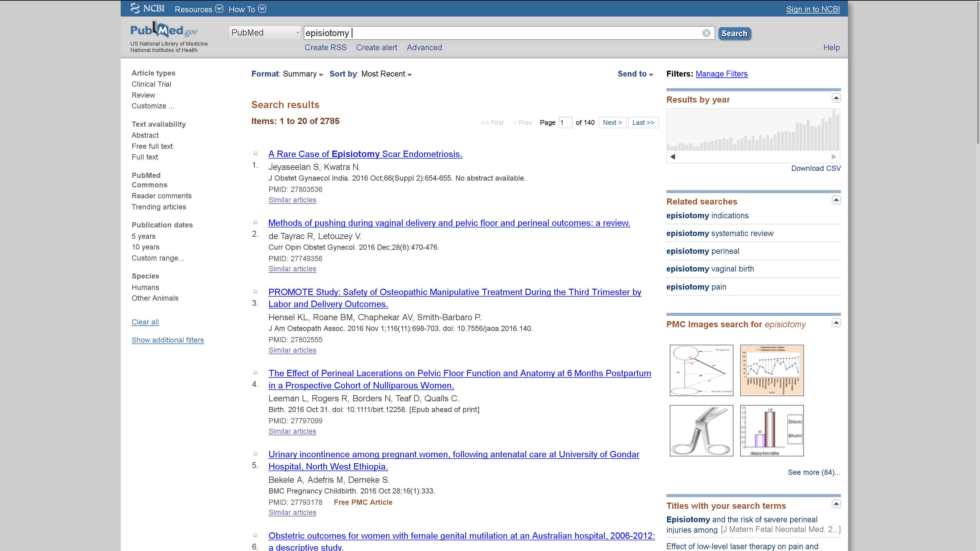Check the box for Perineal Lacerations result

(x=255, y=372)
